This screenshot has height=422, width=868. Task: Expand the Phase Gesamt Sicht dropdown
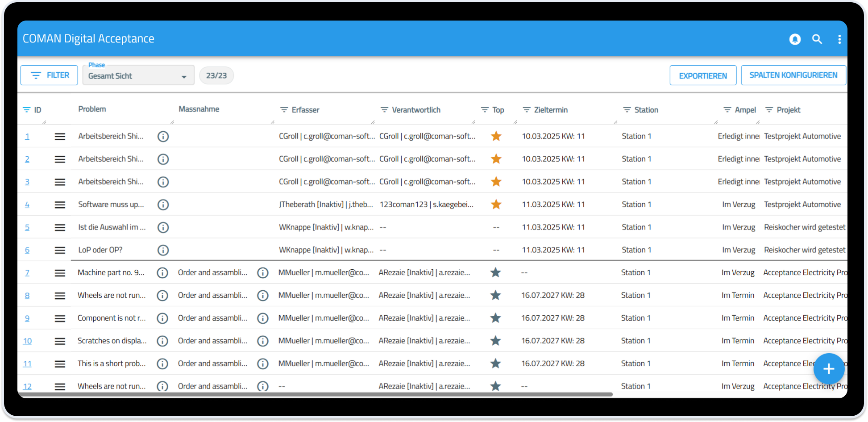click(x=138, y=76)
